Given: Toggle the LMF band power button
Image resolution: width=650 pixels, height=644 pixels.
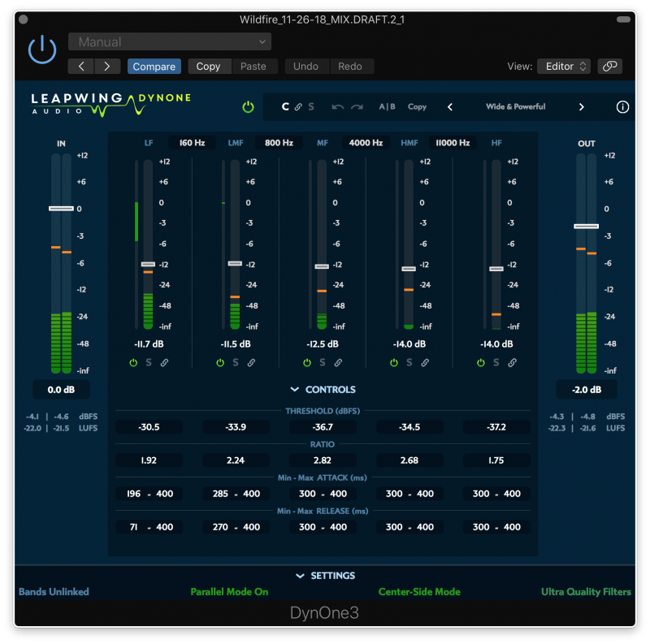Looking at the screenshot, I should point(220,363).
